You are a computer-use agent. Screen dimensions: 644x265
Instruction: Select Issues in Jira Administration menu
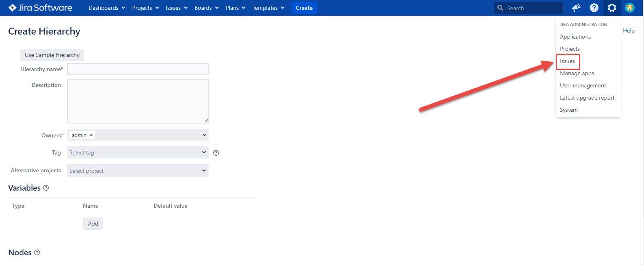pyautogui.click(x=567, y=61)
